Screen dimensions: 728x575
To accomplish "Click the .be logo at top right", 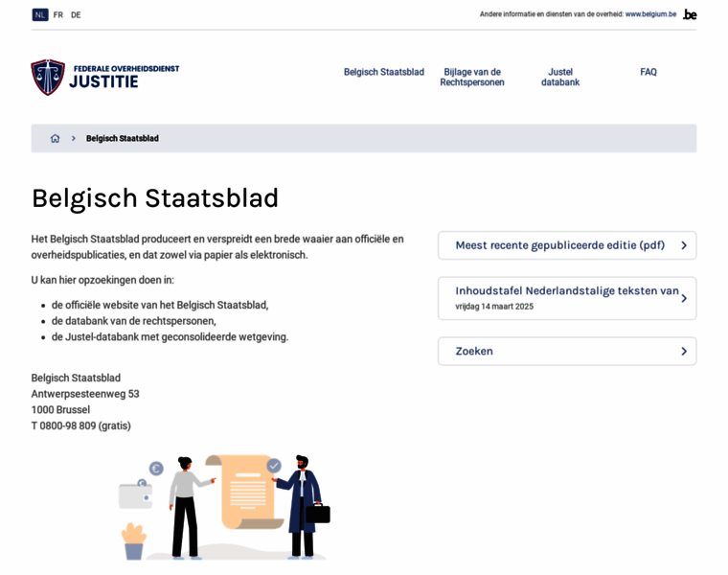I will [x=690, y=15].
